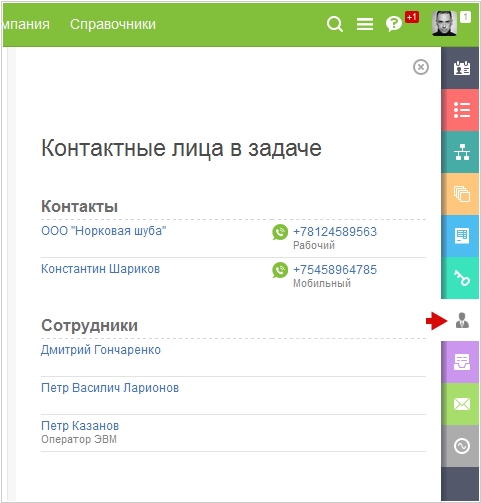
Task: Open the calendar card sidebar icon
Action: [461, 68]
